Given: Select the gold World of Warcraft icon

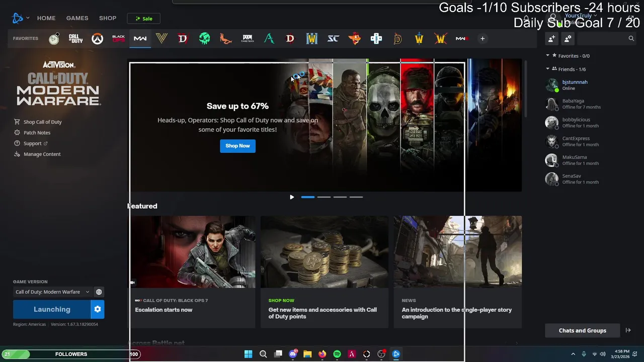Looking at the screenshot, I should (419, 39).
